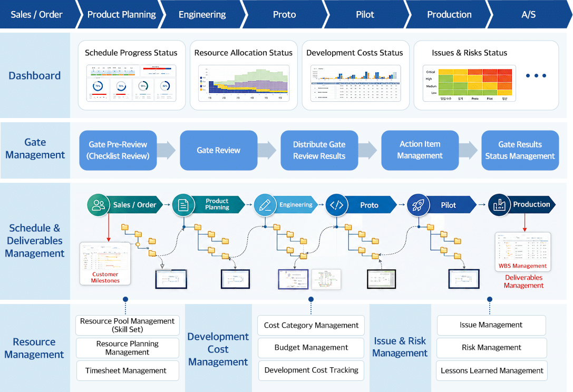Select the Sales / Order phase in top bar
Viewport: 573px width, 392px height.
tap(38, 14)
